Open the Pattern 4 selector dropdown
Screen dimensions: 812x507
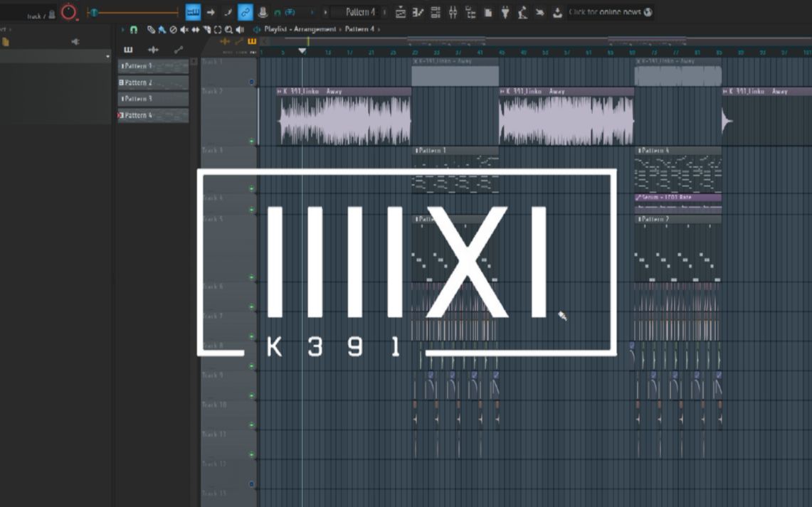point(360,12)
